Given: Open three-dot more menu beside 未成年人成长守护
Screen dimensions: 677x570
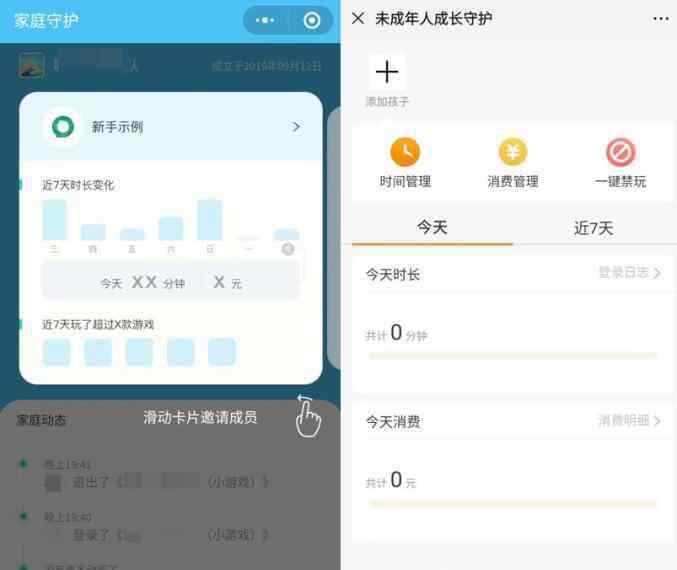Looking at the screenshot, I should [661, 19].
